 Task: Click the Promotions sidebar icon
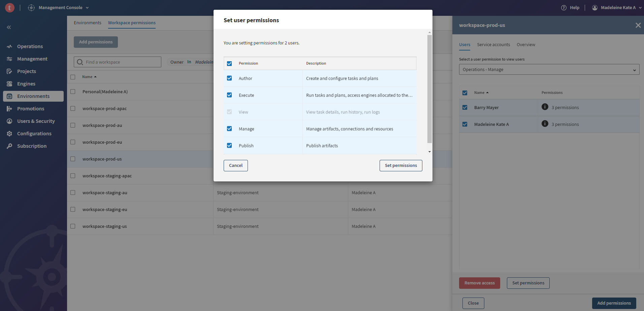pos(9,109)
